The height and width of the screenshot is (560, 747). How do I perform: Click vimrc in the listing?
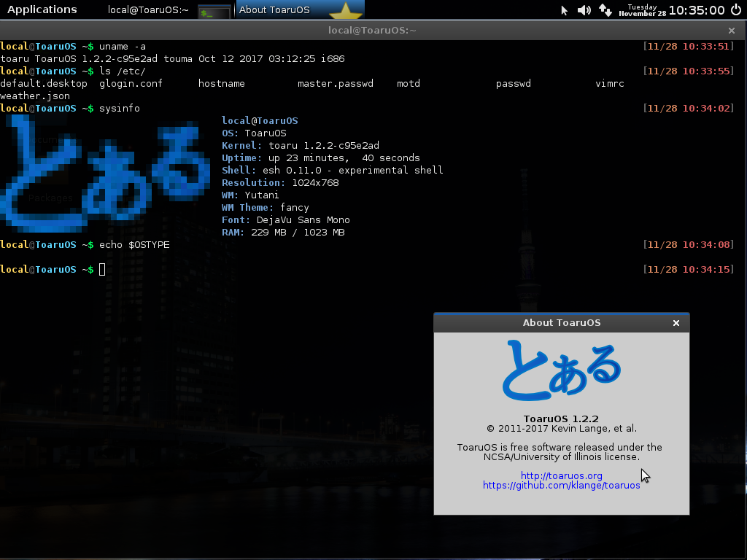(609, 84)
